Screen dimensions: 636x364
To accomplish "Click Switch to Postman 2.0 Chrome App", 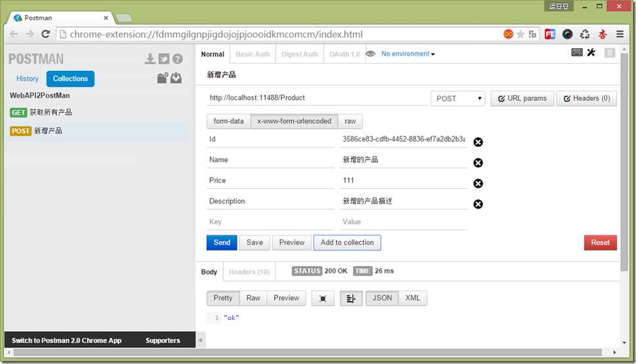I will 66,340.
